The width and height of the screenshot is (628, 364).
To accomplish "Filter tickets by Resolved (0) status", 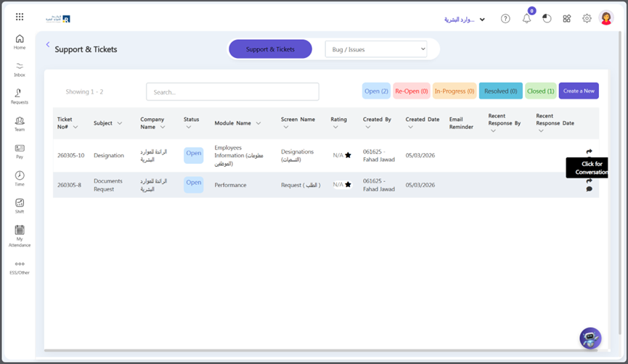I will 500,91.
